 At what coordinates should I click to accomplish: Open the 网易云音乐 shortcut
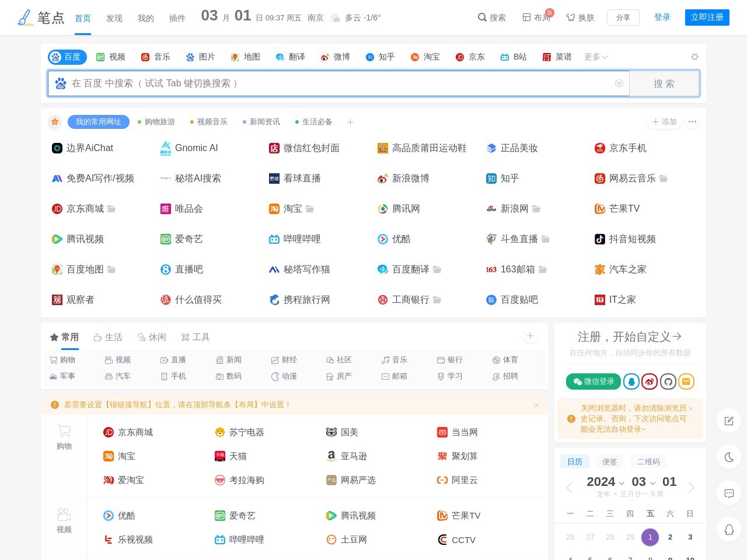(633, 178)
